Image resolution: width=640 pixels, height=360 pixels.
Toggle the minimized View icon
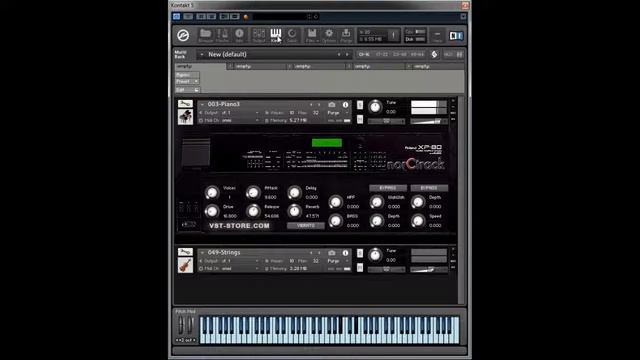coord(437,36)
